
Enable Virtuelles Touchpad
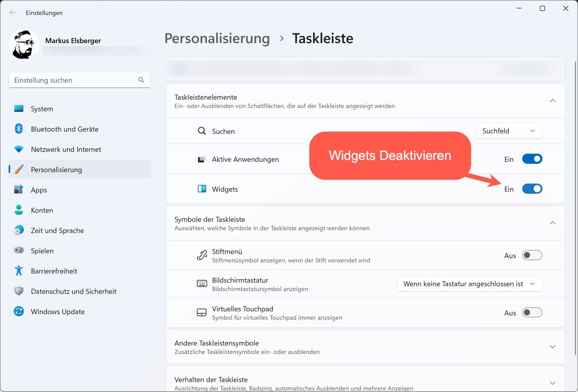coord(532,312)
